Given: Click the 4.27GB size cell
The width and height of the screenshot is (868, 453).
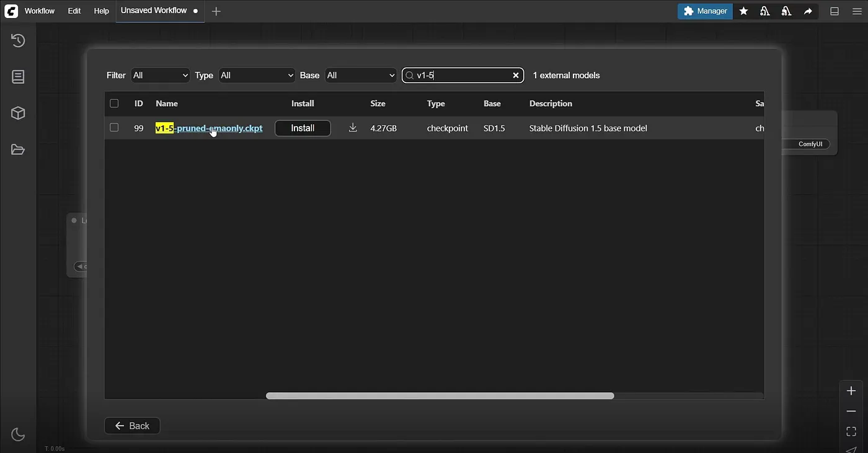Looking at the screenshot, I should coord(383,128).
